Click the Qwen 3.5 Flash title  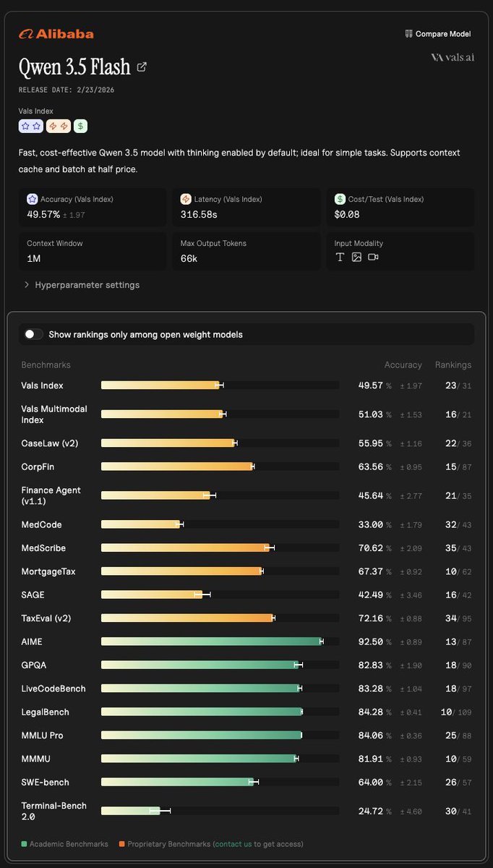[x=74, y=67]
